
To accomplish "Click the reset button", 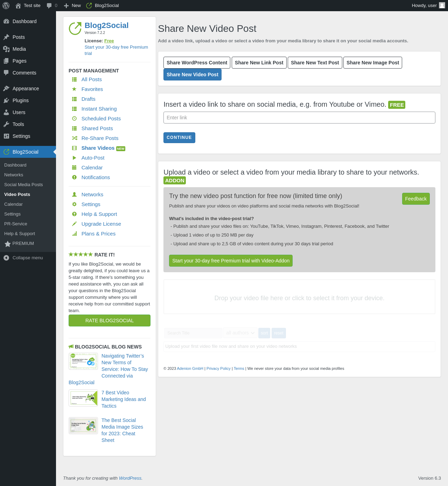I will point(279,333).
